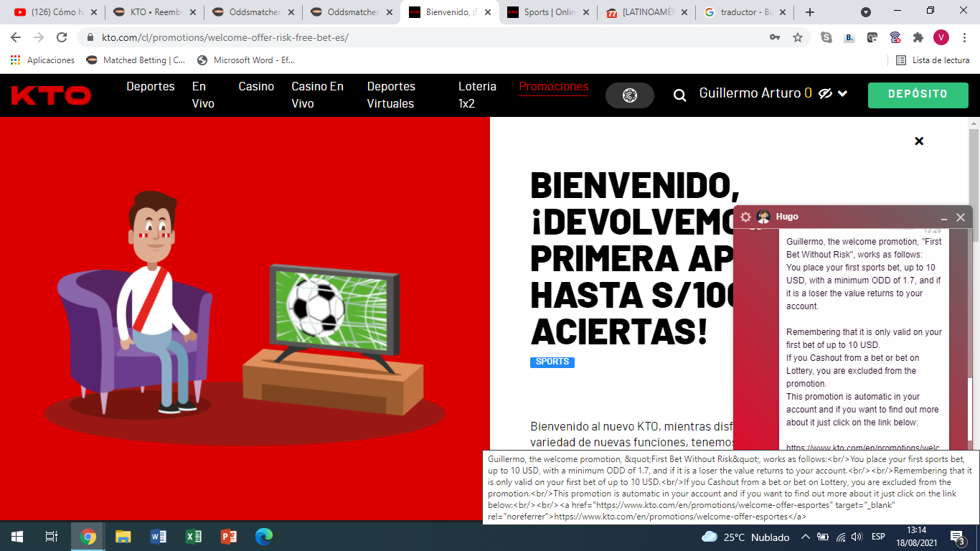Open Microsoft Edge from taskbar
The height and width of the screenshot is (551, 980).
click(x=264, y=537)
